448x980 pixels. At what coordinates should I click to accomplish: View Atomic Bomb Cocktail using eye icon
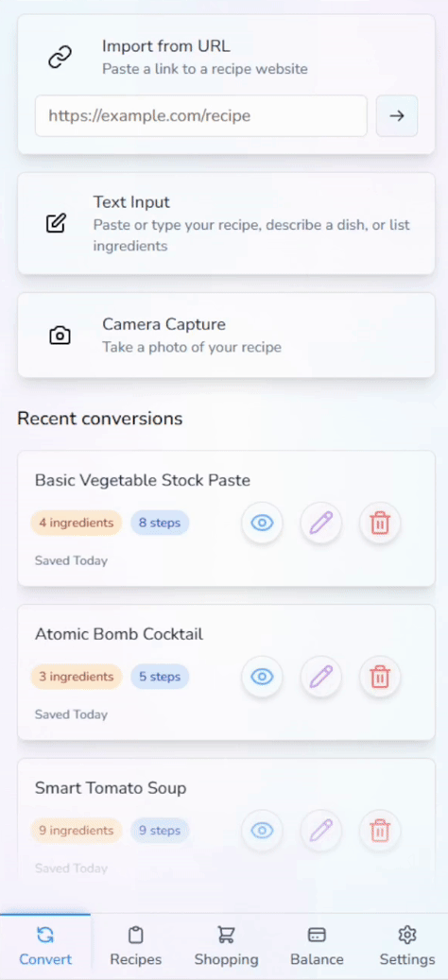pyautogui.click(x=263, y=677)
